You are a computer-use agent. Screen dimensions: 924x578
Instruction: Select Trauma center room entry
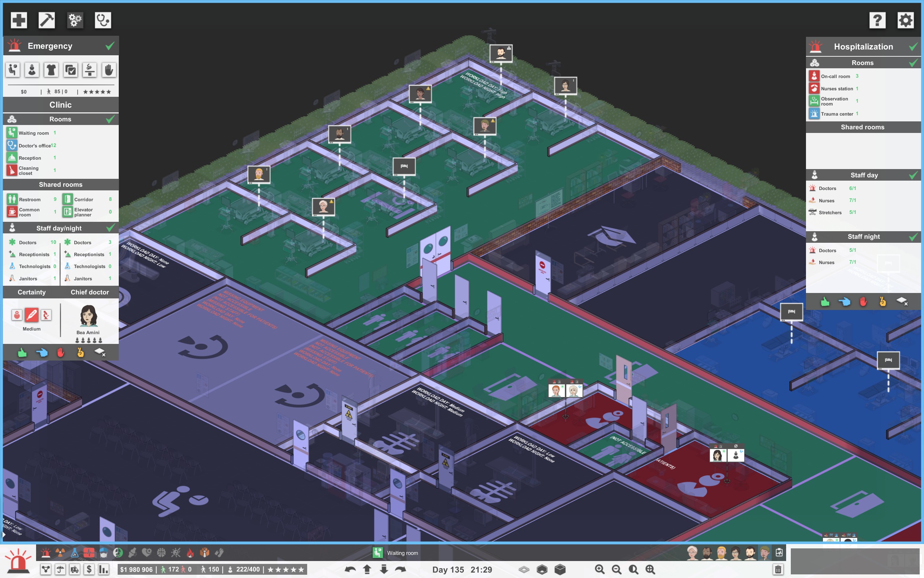coord(834,113)
